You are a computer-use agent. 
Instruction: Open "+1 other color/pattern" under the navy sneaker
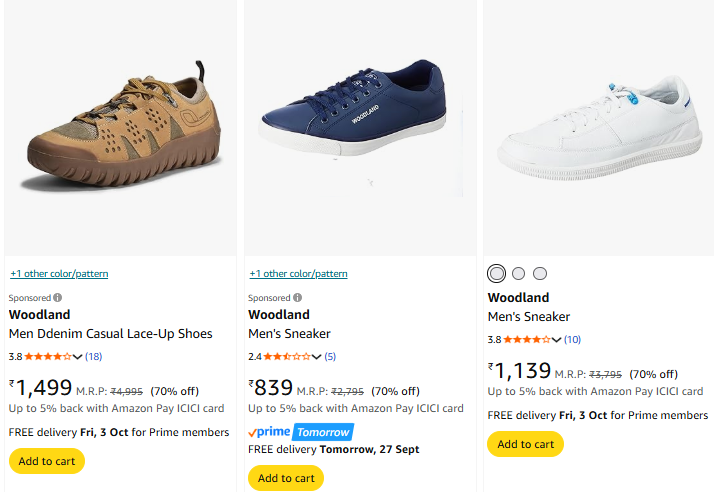pos(298,274)
